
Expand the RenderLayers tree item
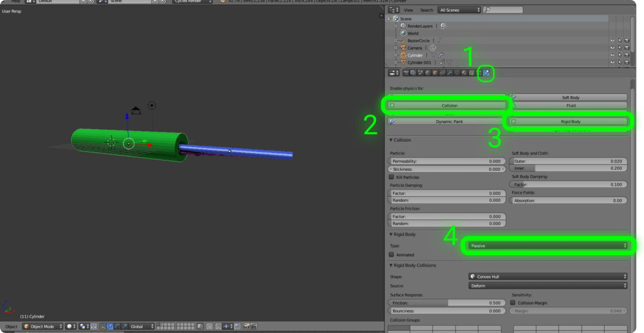click(x=396, y=26)
